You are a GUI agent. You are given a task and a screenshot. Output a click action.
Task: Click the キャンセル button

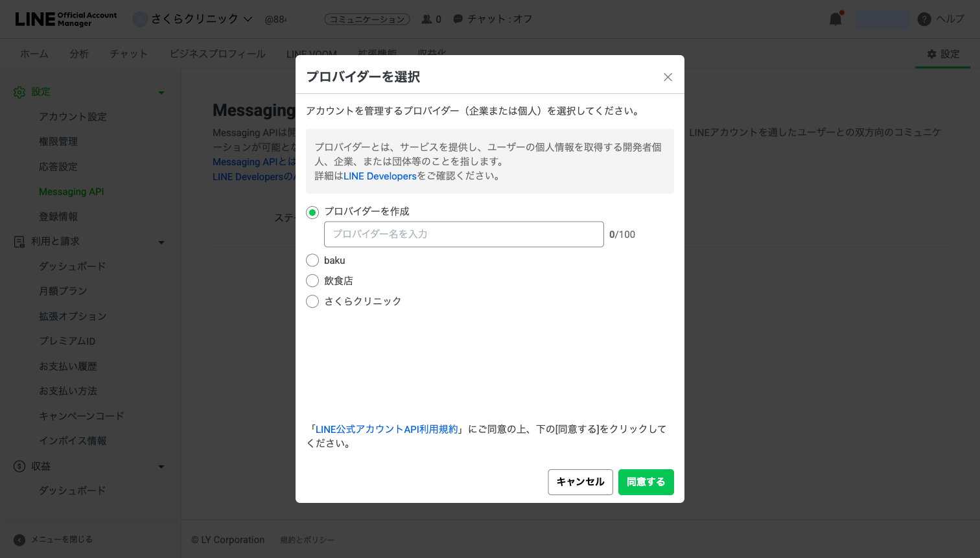click(x=580, y=482)
